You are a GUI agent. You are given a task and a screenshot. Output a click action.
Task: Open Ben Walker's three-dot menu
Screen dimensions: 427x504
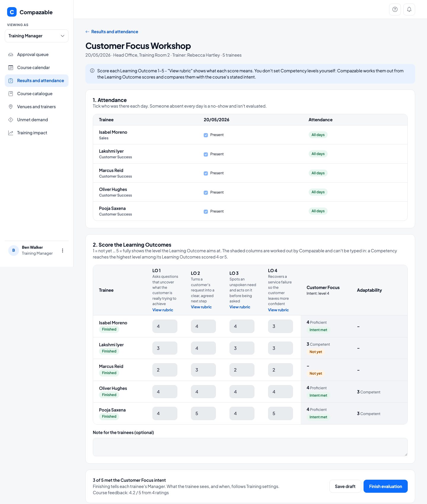[x=63, y=251]
